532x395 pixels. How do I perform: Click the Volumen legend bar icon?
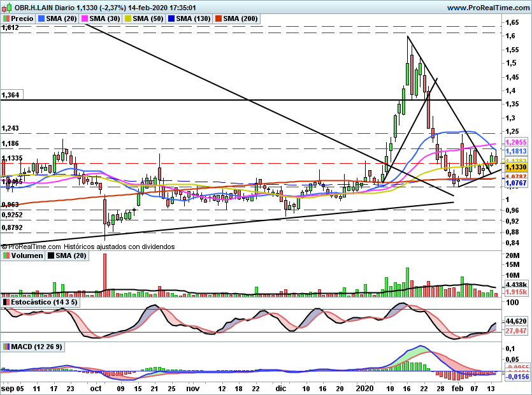6,255
